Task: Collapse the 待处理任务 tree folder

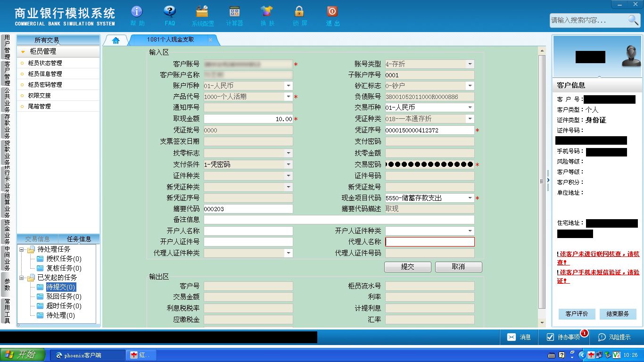Action: point(22,249)
